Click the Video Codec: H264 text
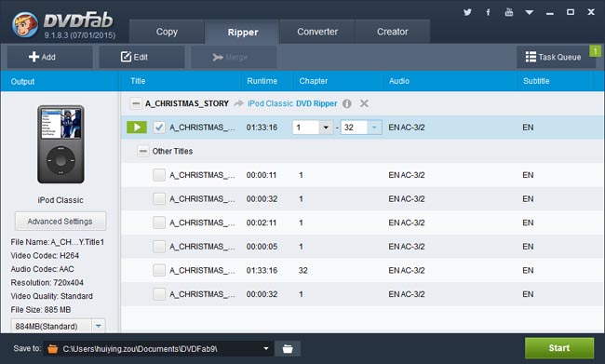This screenshot has height=364, width=605. tap(45, 255)
